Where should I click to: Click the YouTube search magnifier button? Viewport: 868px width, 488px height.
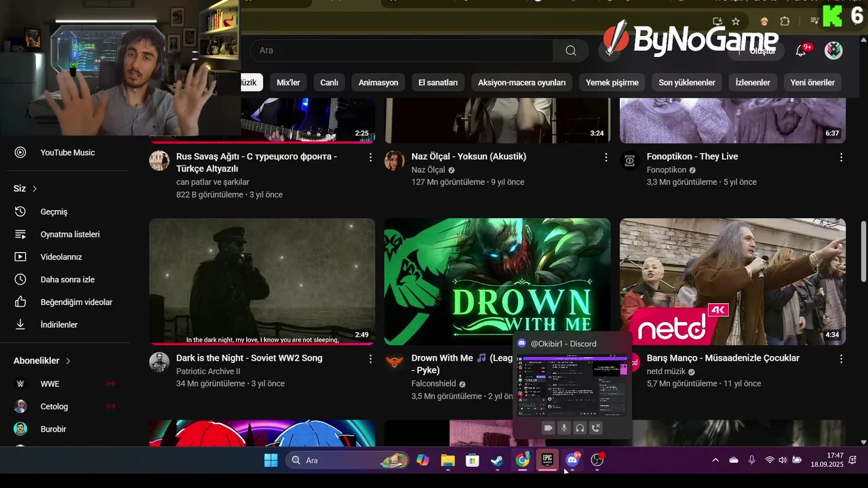pos(571,50)
